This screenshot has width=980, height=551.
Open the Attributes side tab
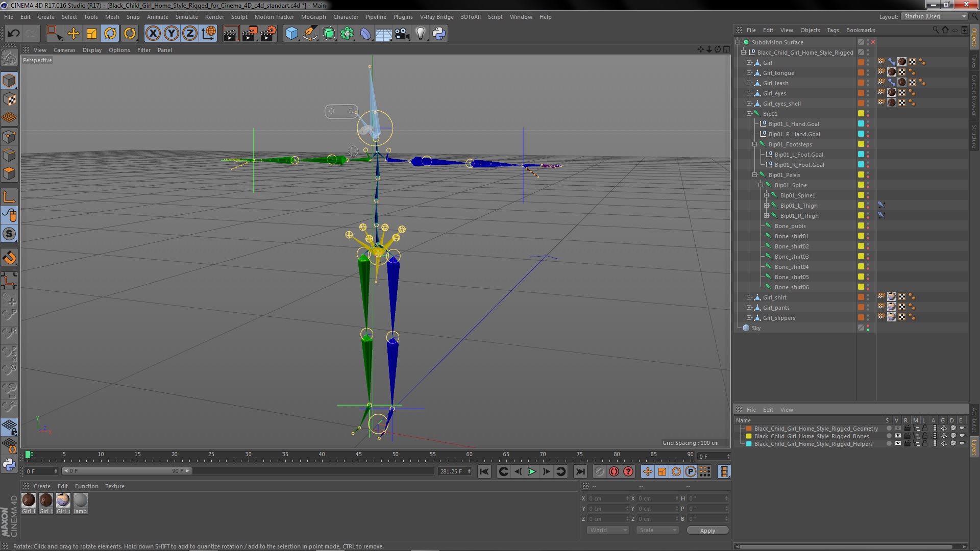pos(974,420)
